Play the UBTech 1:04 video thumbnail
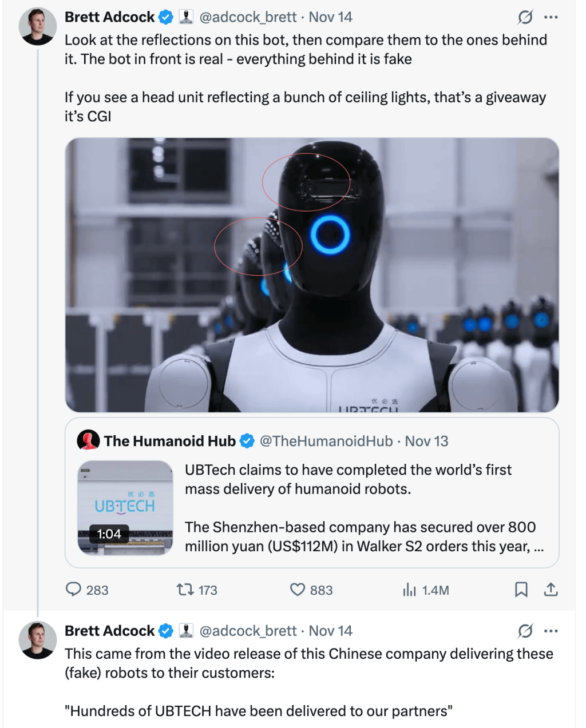This screenshot has width=586, height=728. point(125,508)
